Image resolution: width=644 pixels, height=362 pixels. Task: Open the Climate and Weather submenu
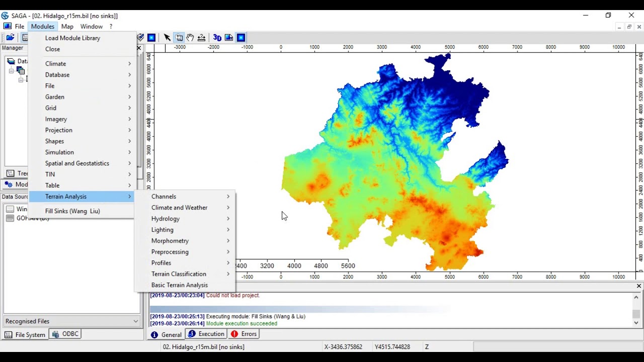click(x=185, y=208)
